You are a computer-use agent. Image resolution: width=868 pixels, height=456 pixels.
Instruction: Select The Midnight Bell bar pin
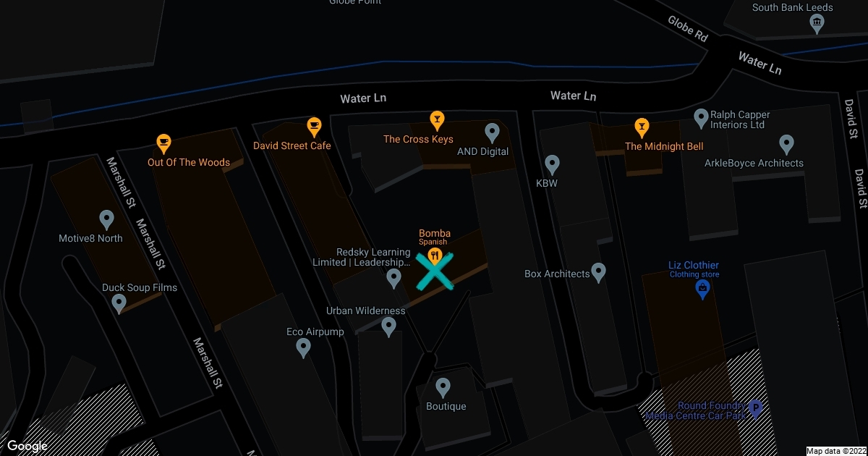(x=641, y=127)
